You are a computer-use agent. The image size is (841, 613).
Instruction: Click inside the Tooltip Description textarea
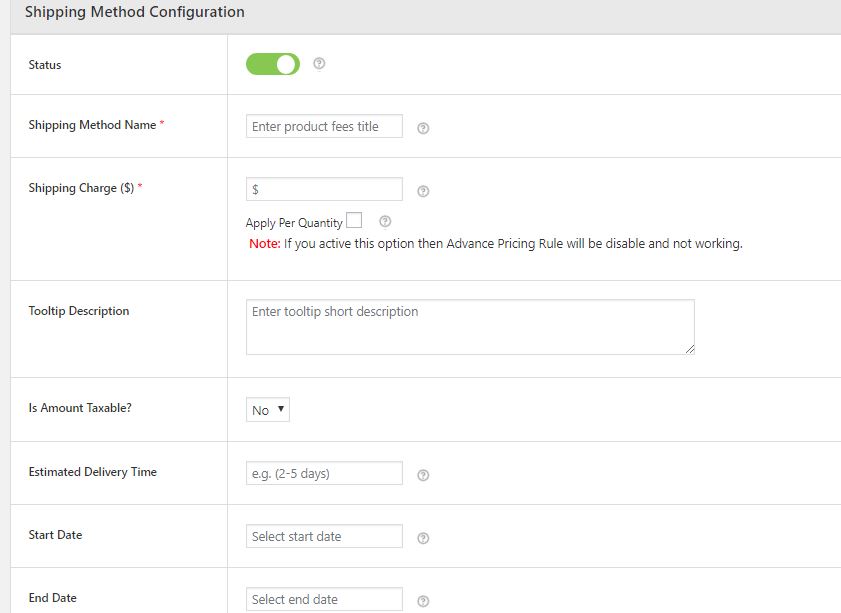coord(470,327)
